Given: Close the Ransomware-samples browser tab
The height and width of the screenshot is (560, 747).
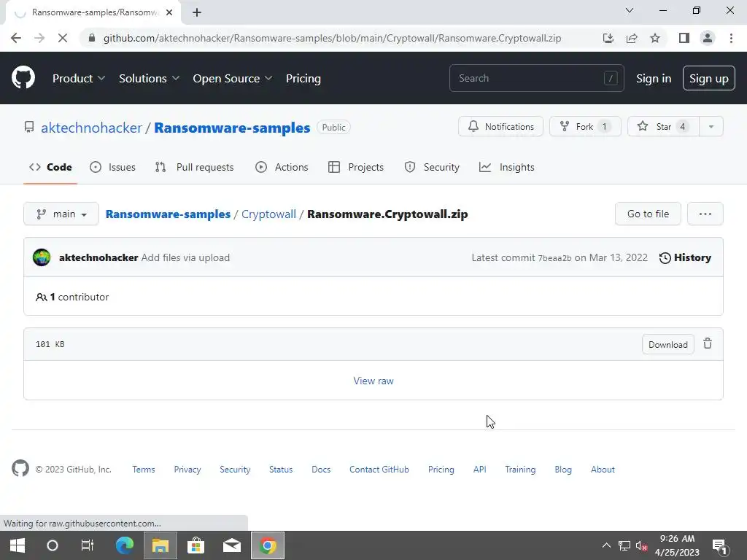Looking at the screenshot, I should point(169,12).
